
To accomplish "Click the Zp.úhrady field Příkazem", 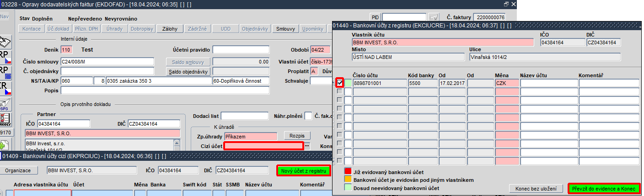I will pos(251,136).
